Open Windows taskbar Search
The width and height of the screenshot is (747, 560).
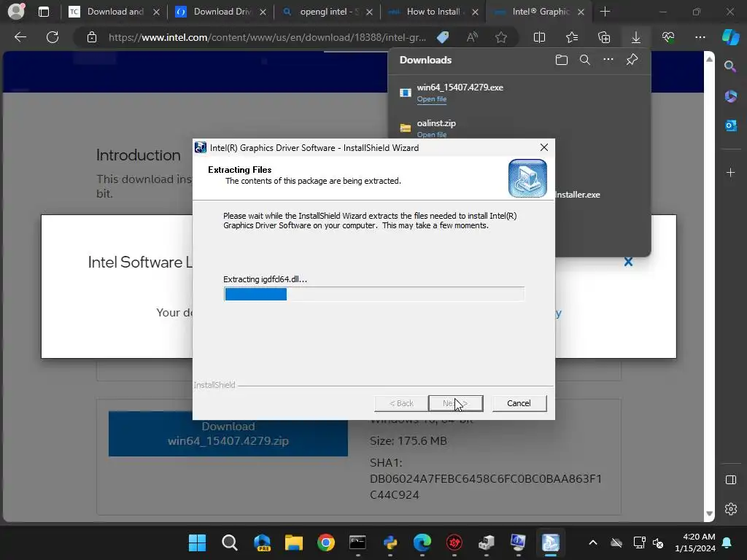coord(230,542)
